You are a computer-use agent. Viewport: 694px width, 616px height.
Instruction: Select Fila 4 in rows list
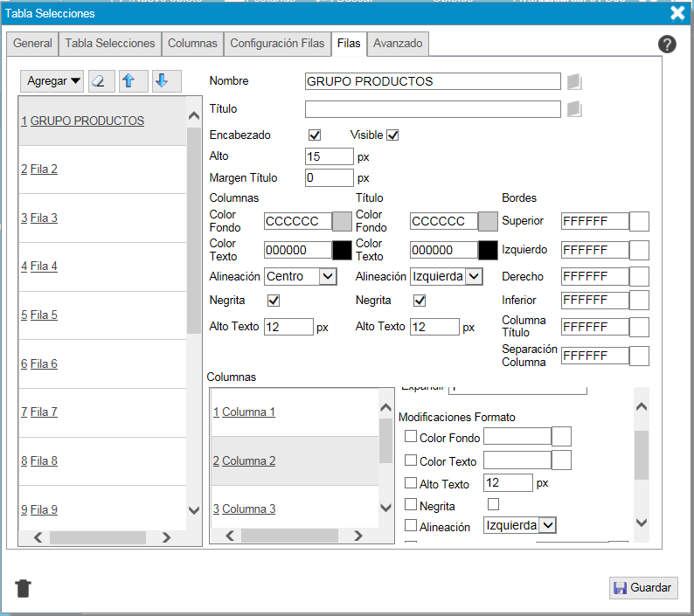coord(44,266)
